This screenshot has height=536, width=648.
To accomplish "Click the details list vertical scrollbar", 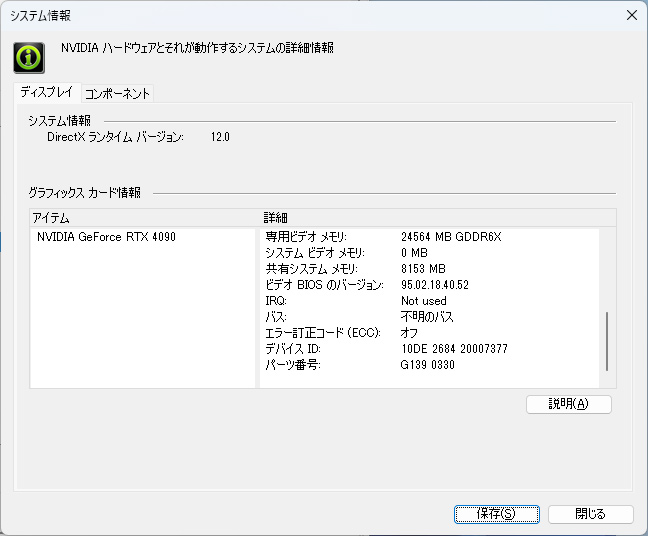I will 607,341.
